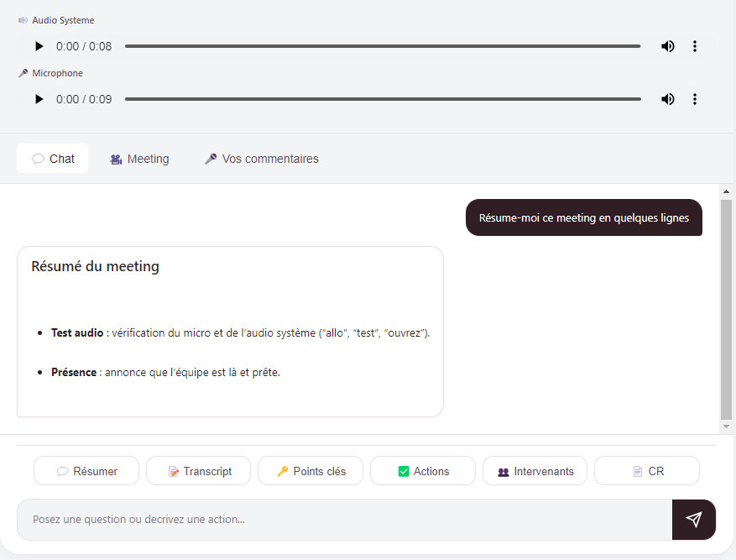The height and width of the screenshot is (560, 736).
Task: Click the paper plane send icon
Action: click(693, 519)
